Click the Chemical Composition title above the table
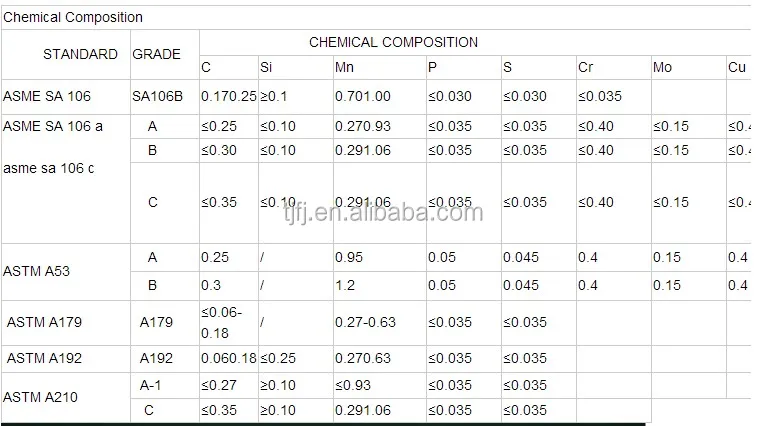Image resolution: width=765 pixels, height=426 pixels. point(73,17)
